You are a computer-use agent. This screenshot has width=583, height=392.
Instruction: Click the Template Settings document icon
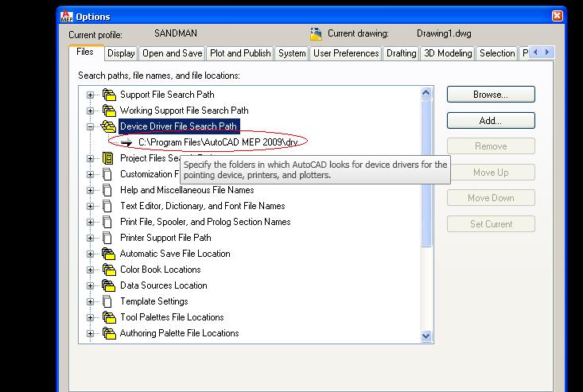click(x=107, y=301)
